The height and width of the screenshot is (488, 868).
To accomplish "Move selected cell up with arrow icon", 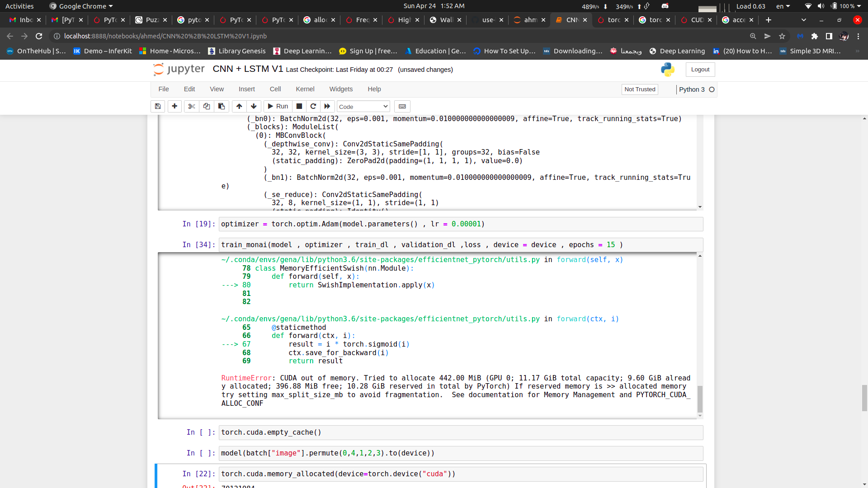I will coord(239,107).
